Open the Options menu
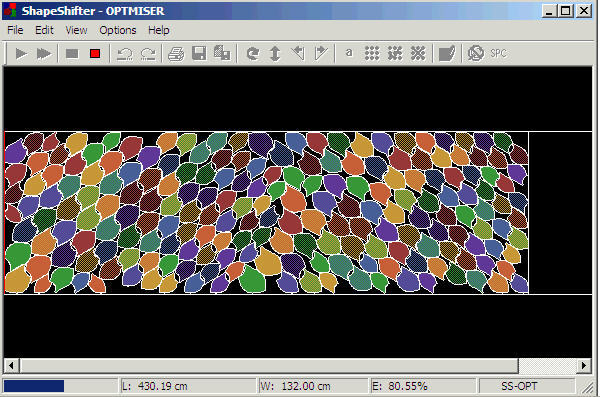Screen dimensions: 600x397 [118, 30]
